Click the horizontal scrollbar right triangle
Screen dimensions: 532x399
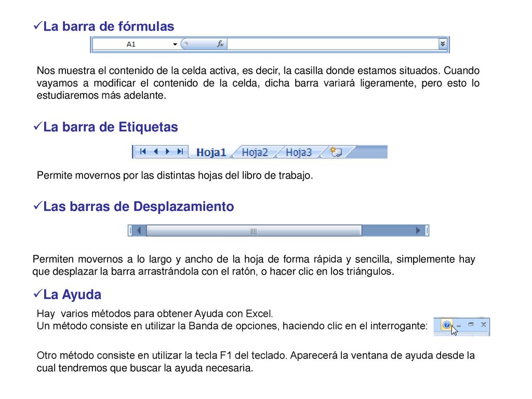pos(418,231)
